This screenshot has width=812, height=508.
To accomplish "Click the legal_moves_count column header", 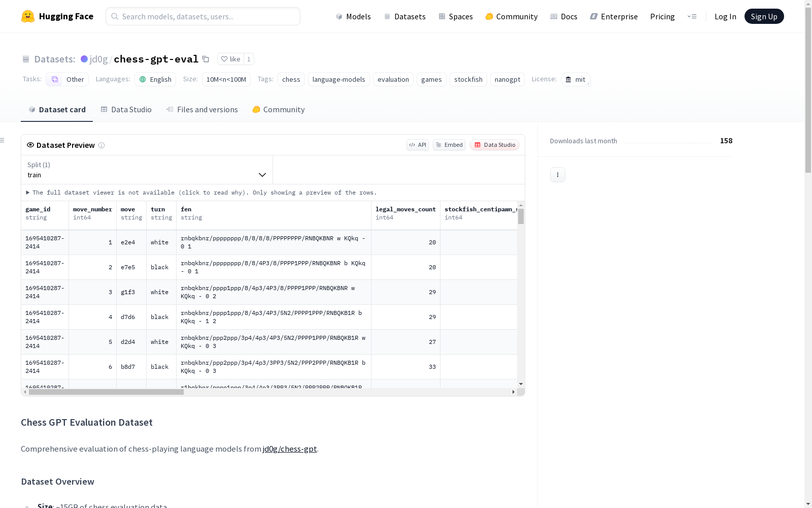I will click(405, 215).
